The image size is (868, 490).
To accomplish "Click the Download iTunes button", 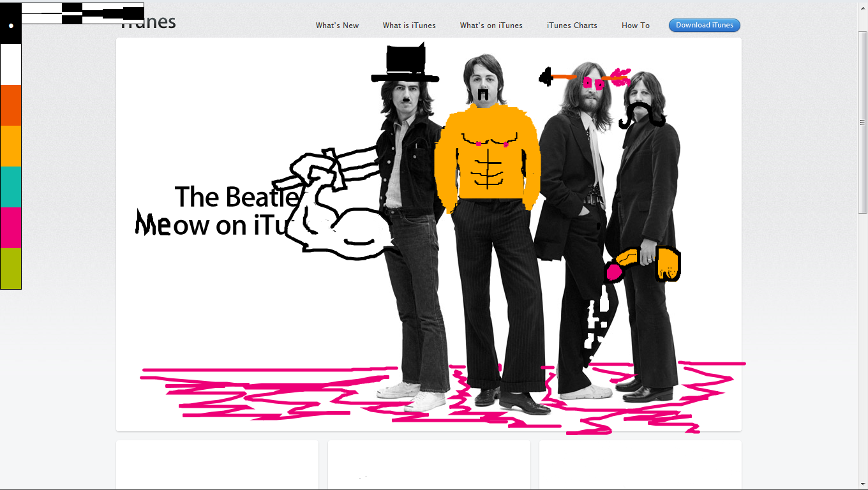I will 705,26.
